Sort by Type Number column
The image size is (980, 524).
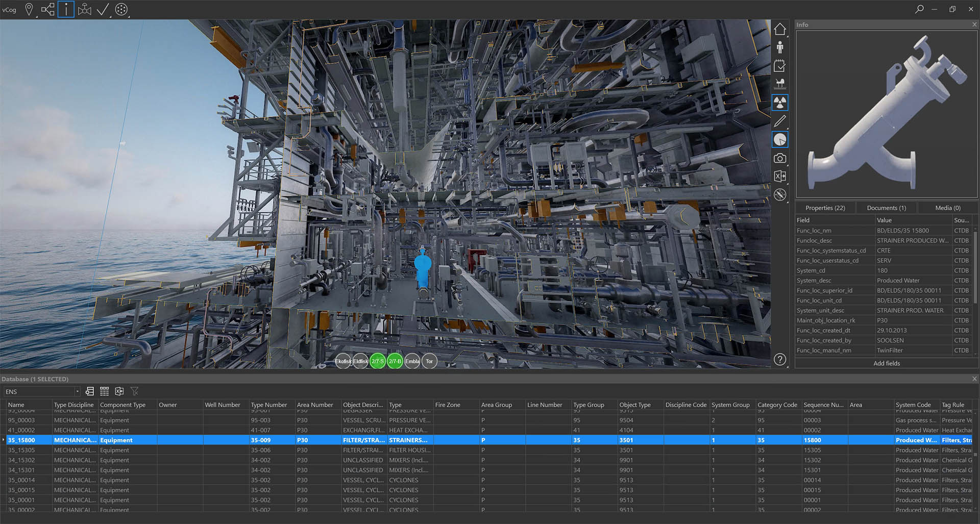point(272,405)
